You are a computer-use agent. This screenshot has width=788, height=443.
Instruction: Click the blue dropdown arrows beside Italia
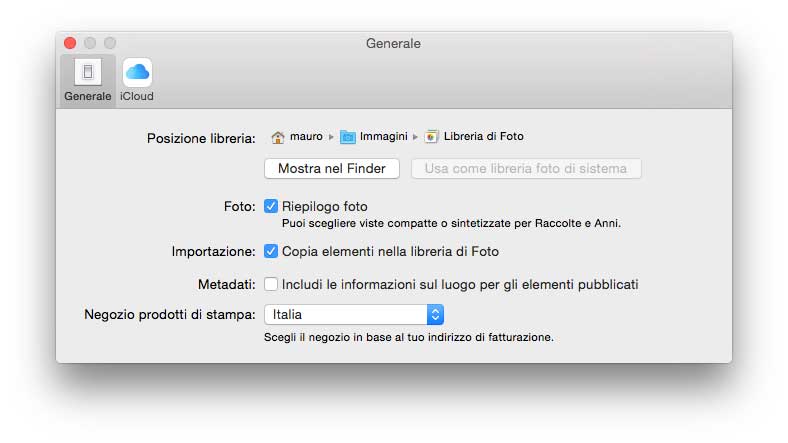[x=435, y=315]
